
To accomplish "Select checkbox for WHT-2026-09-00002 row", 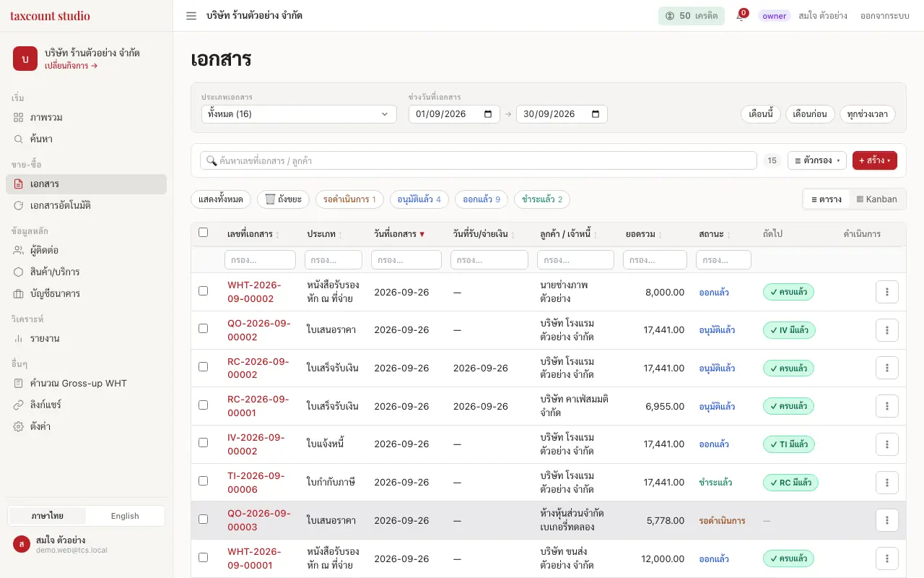I will point(203,290).
